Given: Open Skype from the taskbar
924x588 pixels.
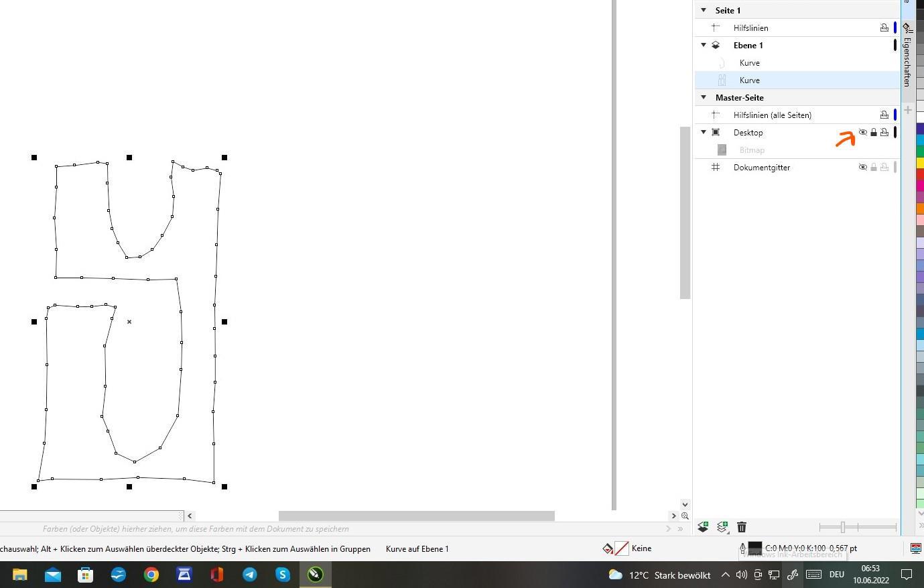Looking at the screenshot, I should (283, 575).
